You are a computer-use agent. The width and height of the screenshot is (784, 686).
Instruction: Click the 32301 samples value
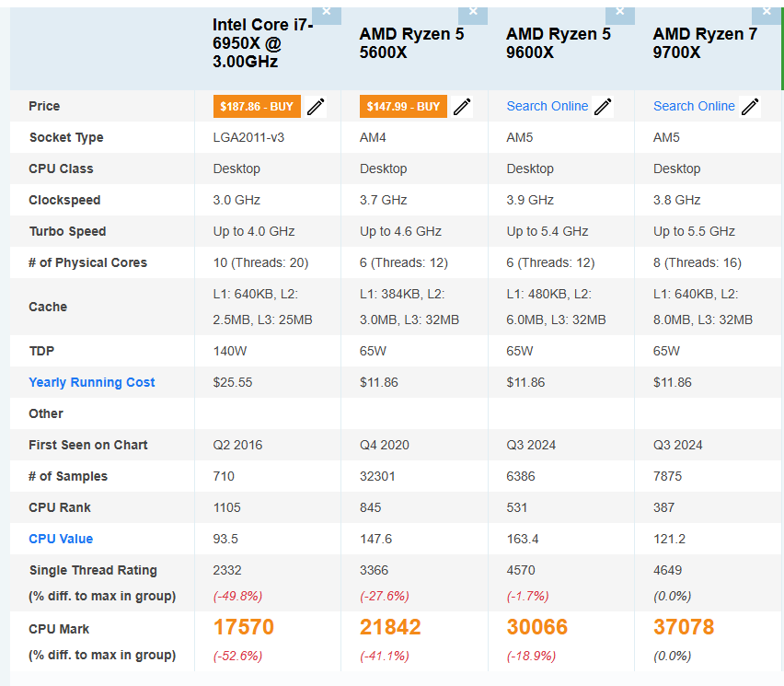(x=377, y=476)
